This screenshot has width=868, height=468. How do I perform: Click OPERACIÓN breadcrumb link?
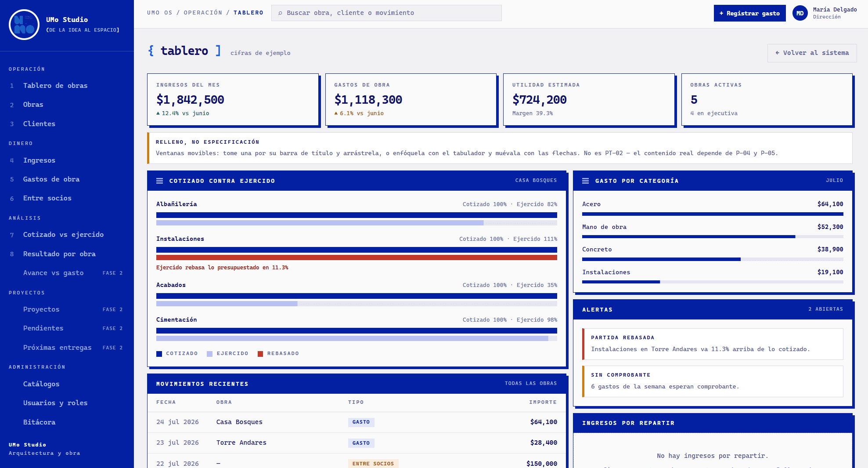203,13
